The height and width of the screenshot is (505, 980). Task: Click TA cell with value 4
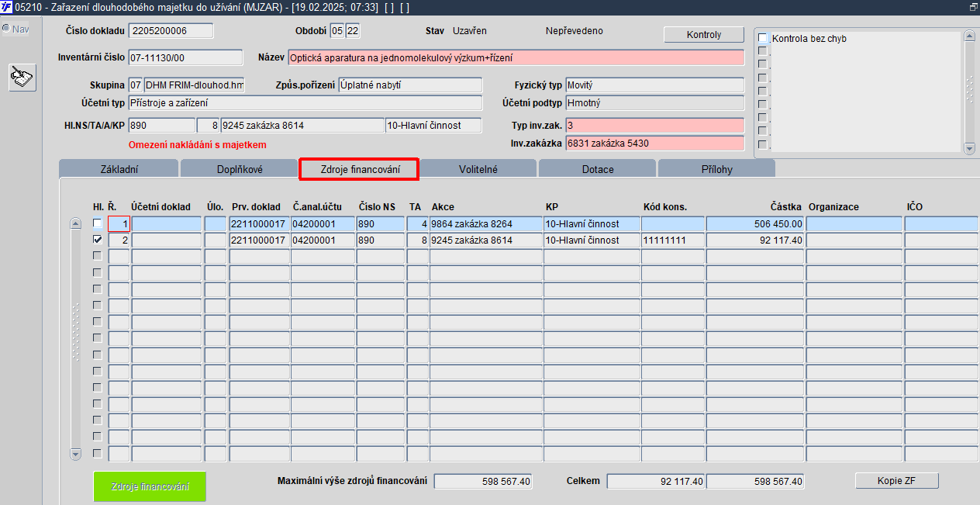[x=417, y=224]
